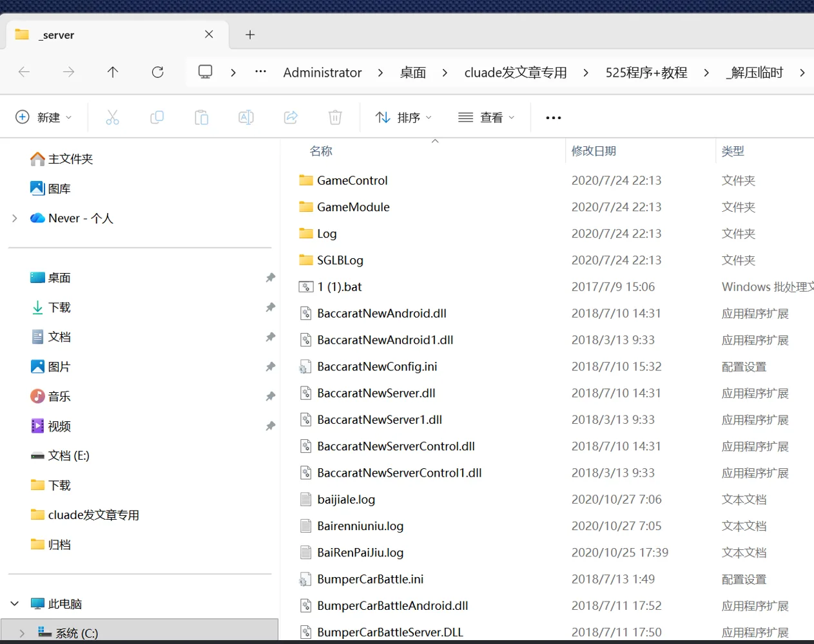Expand chevron after Administrator in breadcrumb
Image resolution: width=814 pixels, height=644 pixels.
(x=380, y=73)
